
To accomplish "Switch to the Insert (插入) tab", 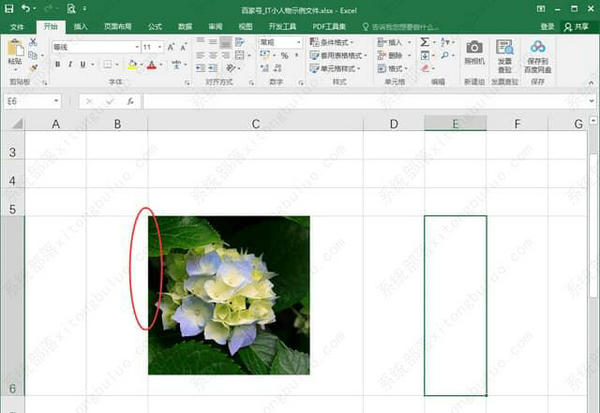I will (x=81, y=27).
